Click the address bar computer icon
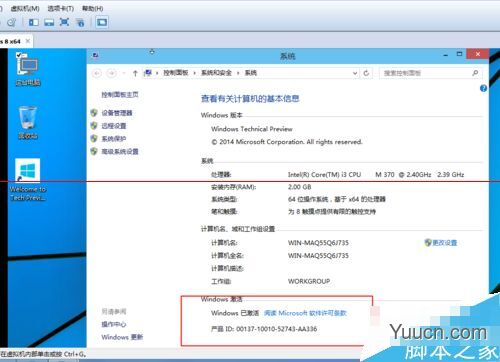The width and height of the screenshot is (500, 362). pyautogui.click(x=148, y=73)
